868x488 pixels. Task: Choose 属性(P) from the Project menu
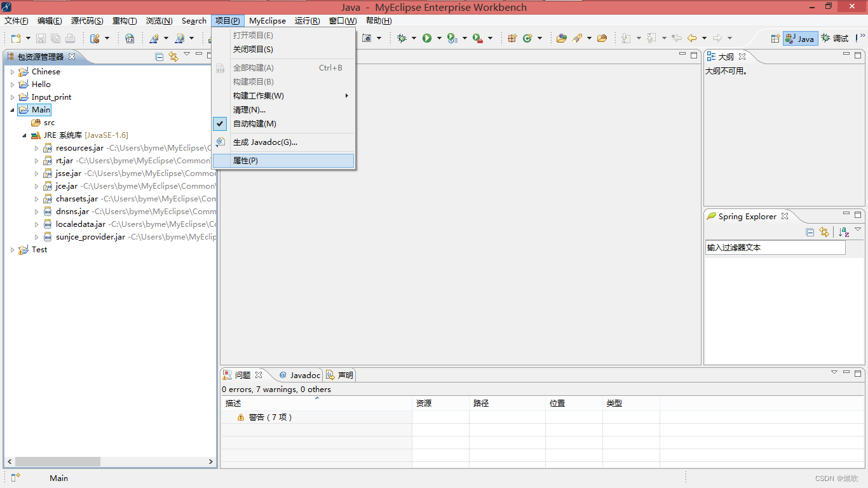[283, 161]
